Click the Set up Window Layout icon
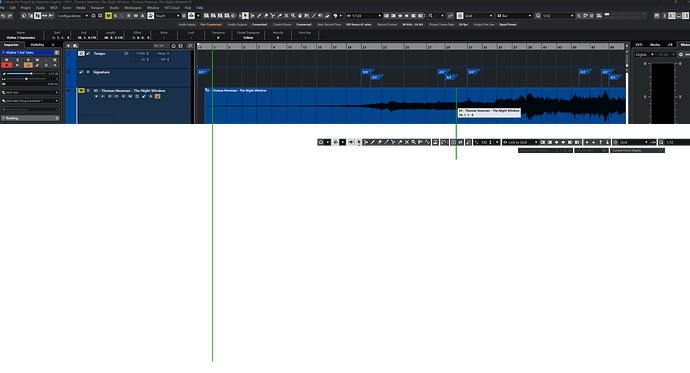690x373 pixels. (x=657, y=16)
